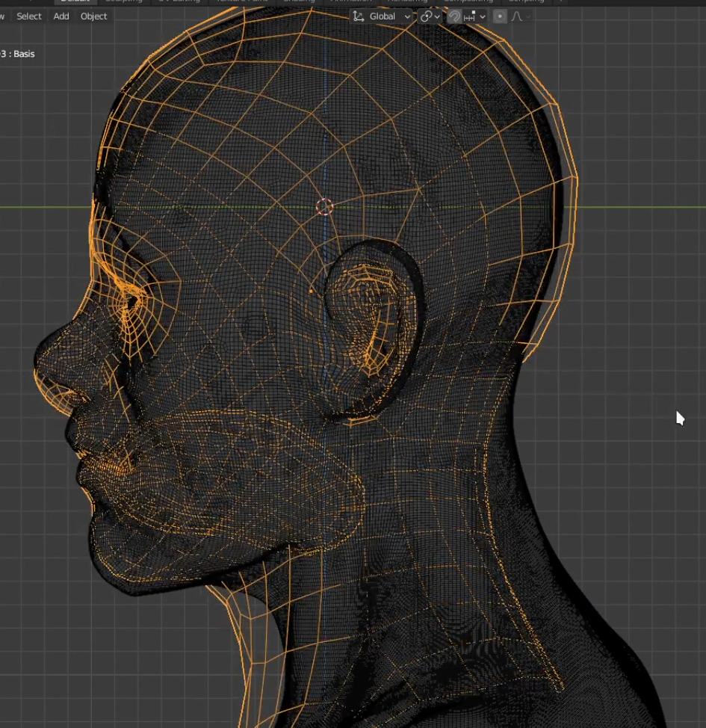Viewport: 706px width, 728px height.
Task: Toggle the snap magnet icon
Action: 454,16
